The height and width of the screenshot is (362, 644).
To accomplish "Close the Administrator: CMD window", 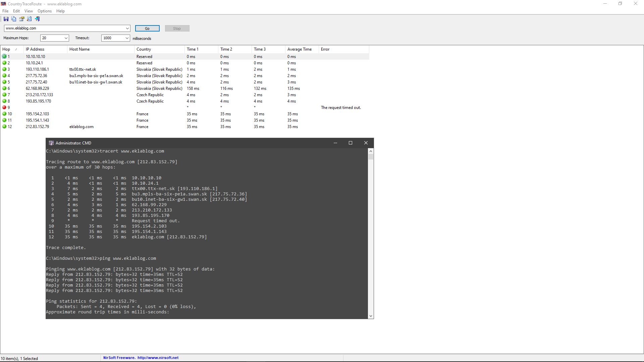I will (366, 143).
